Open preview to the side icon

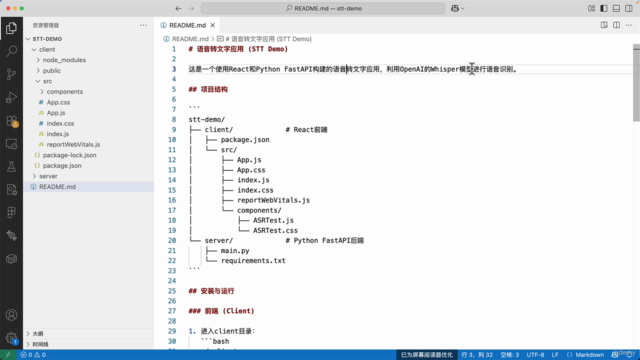pos(604,25)
